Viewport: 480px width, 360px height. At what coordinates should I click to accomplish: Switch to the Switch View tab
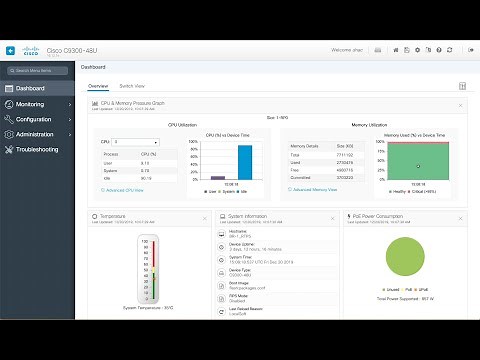pyautogui.click(x=132, y=86)
